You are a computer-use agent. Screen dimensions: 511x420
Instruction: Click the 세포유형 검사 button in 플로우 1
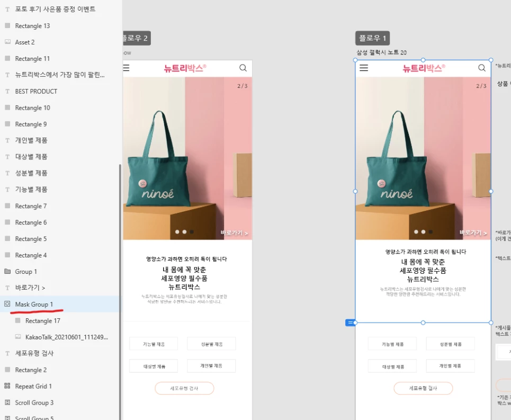click(423, 388)
